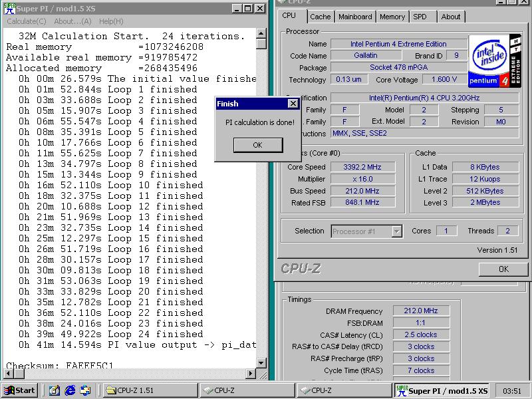The height and width of the screenshot is (399, 532).
Task: Minimize the Super PI window
Action: 237,9
